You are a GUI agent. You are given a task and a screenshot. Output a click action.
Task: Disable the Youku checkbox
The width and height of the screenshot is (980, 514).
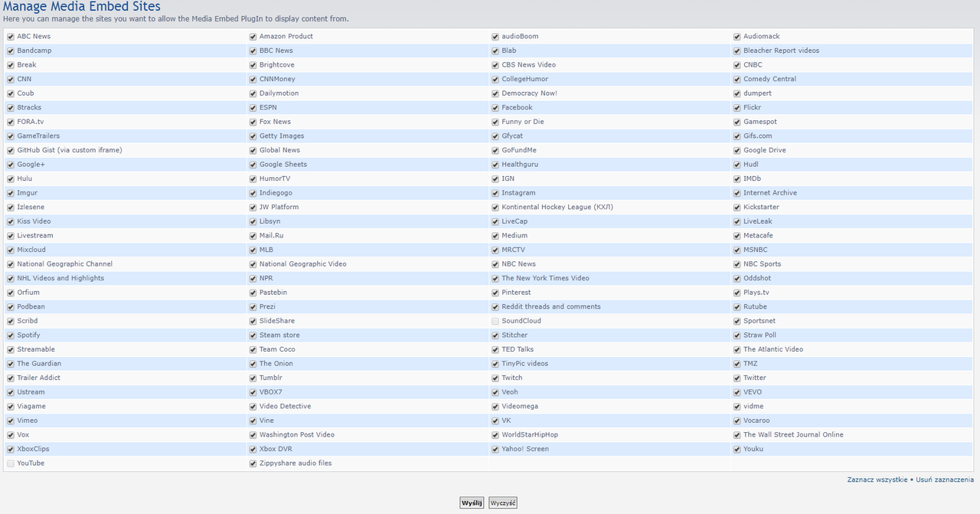pos(737,449)
